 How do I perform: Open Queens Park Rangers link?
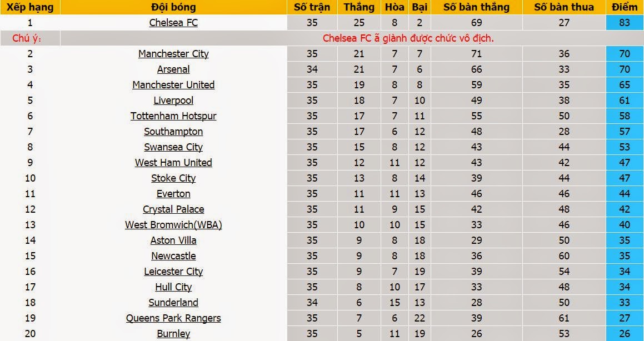[173, 318]
